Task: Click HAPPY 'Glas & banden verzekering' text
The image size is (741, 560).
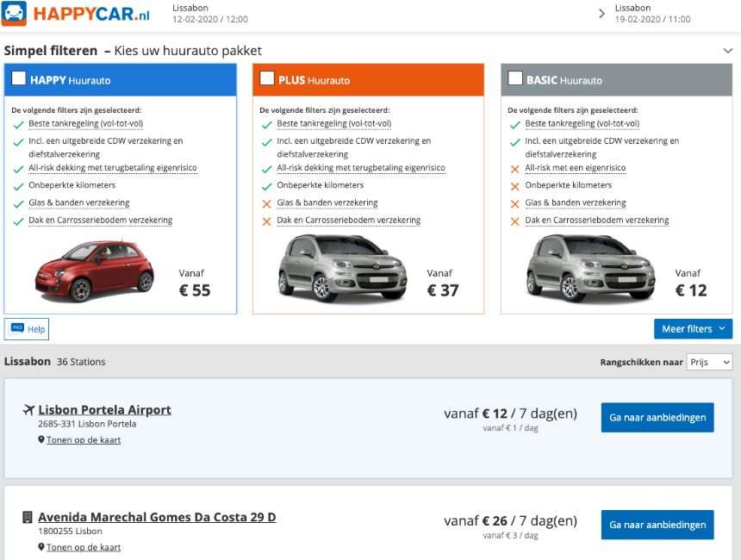Action: tap(79, 202)
